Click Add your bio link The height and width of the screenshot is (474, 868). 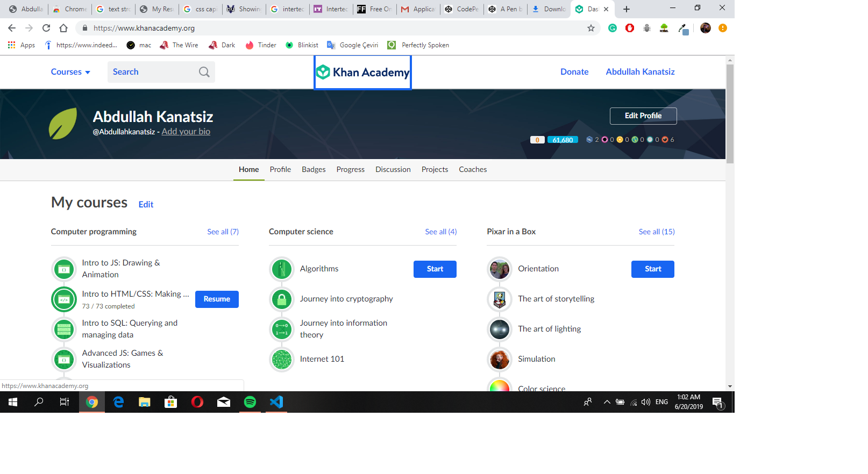[186, 132]
